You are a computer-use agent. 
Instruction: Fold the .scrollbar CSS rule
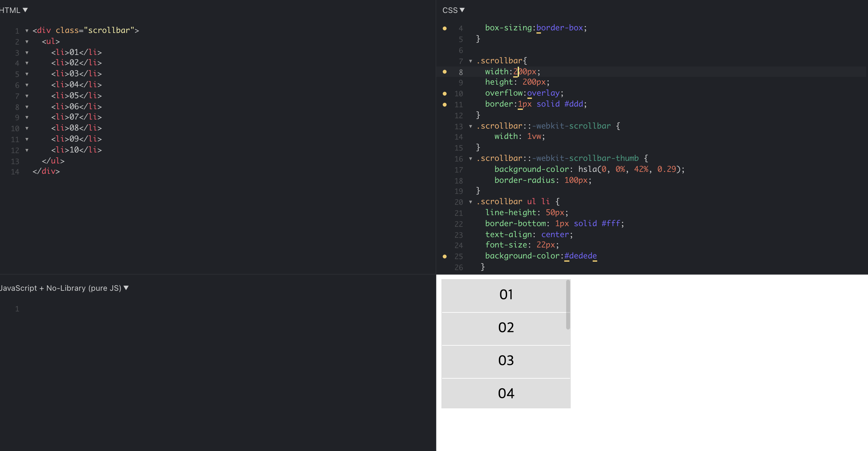click(x=471, y=61)
